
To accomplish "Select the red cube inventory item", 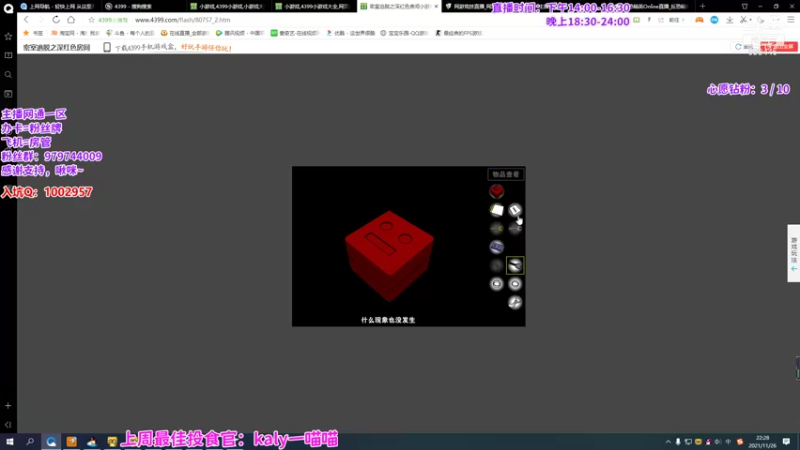I will pos(496,191).
